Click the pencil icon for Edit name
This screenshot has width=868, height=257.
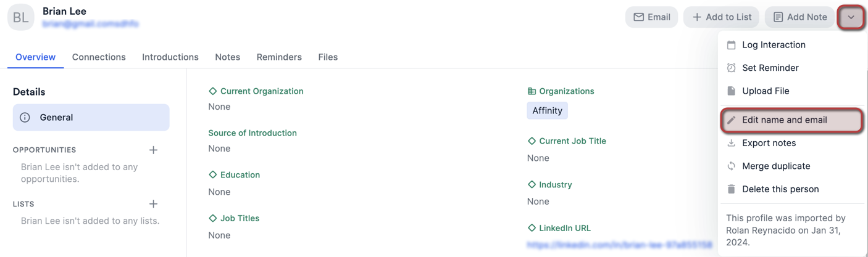click(731, 120)
